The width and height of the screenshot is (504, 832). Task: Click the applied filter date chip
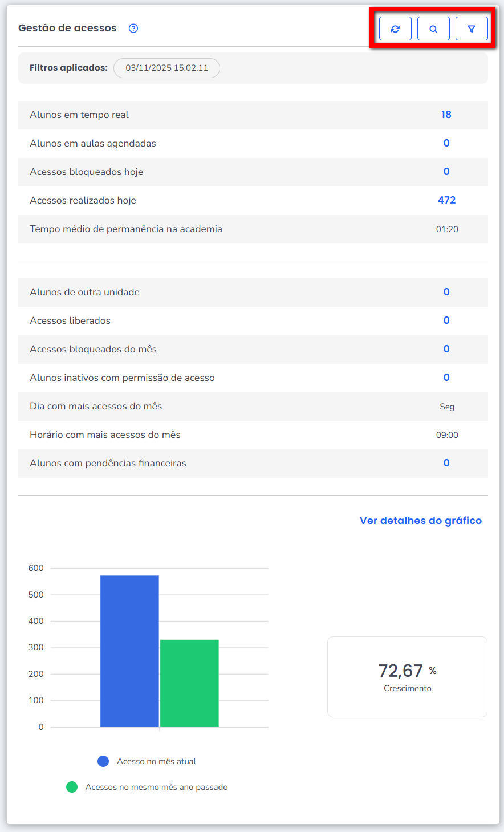pos(166,68)
